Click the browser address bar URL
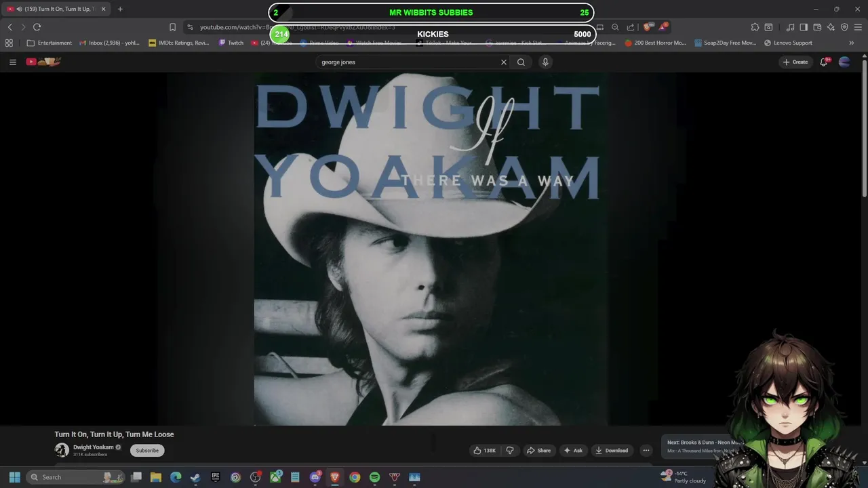The width and height of the screenshot is (868, 488). pyautogui.click(x=297, y=27)
